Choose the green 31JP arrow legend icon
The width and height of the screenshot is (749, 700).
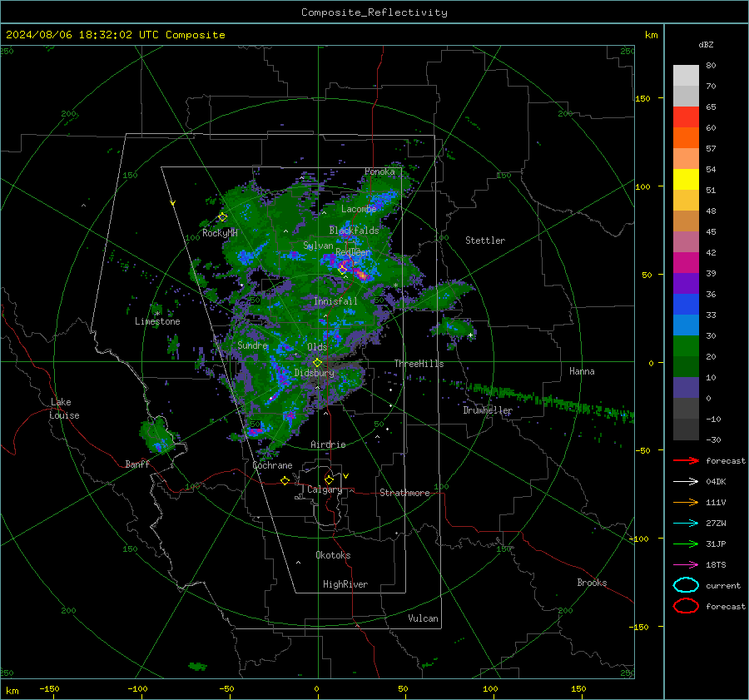[686, 544]
